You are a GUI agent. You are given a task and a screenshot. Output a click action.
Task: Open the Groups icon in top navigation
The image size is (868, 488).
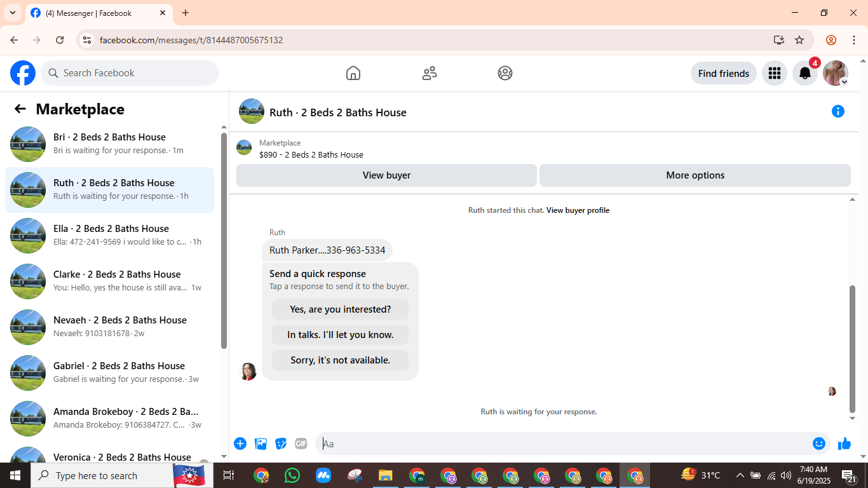[x=505, y=73]
